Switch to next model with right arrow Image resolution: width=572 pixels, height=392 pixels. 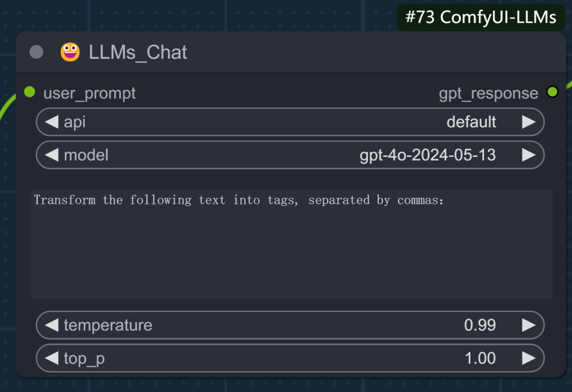pyautogui.click(x=529, y=155)
